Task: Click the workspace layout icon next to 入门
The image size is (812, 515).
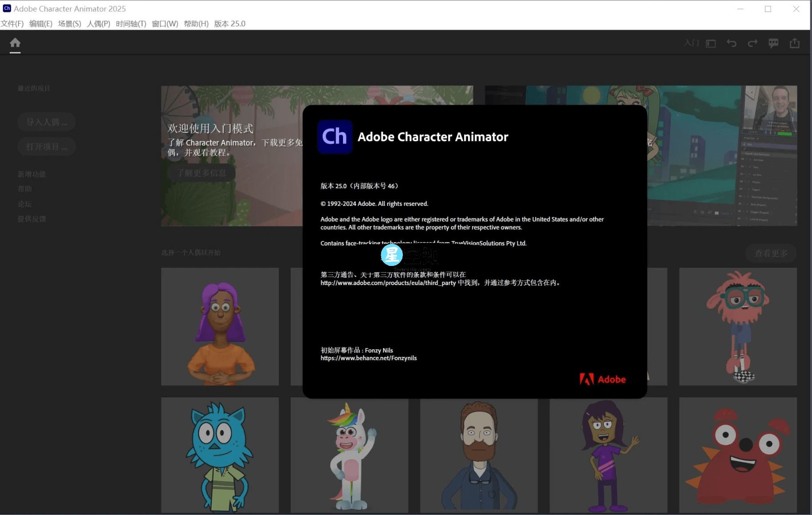Action: (711, 43)
